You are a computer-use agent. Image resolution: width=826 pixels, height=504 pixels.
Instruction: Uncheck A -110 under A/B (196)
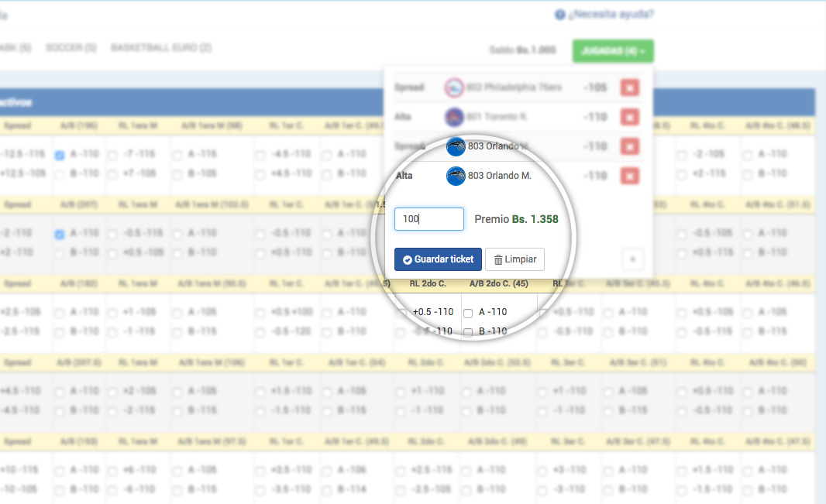point(60,155)
